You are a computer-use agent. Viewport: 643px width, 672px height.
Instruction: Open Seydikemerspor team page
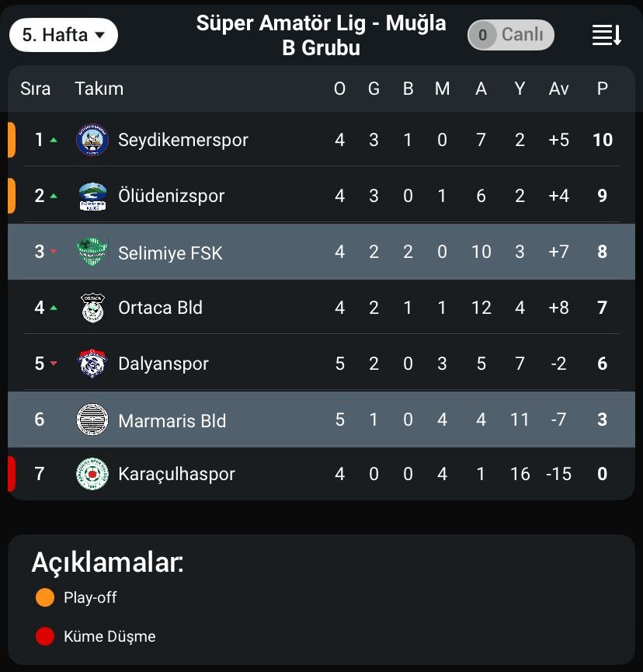pos(183,140)
